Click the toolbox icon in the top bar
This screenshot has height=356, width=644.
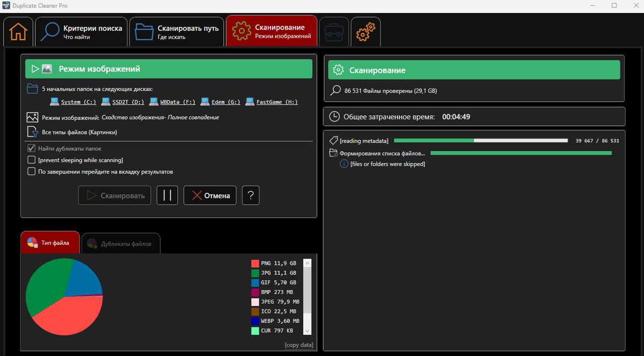pyautogui.click(x=334, y=32)
